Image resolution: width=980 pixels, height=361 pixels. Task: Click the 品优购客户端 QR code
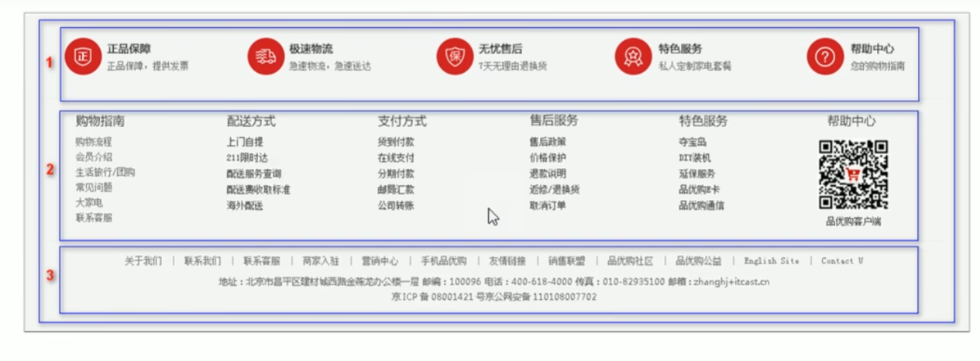tap(853, 174)
